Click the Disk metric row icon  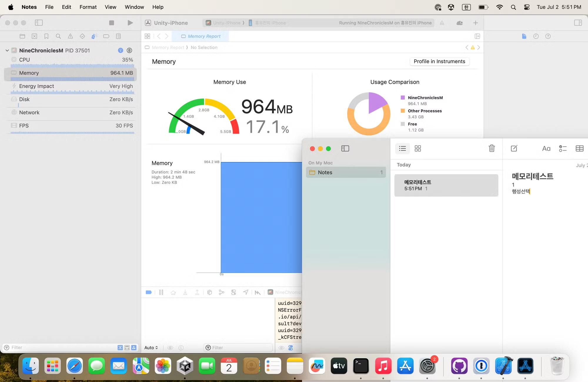pyautogui.click(x=15, y=99)
